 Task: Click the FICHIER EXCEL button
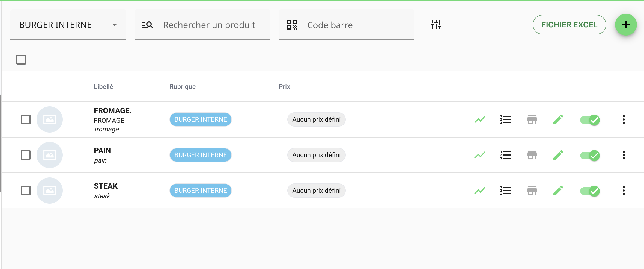point(569,25)
